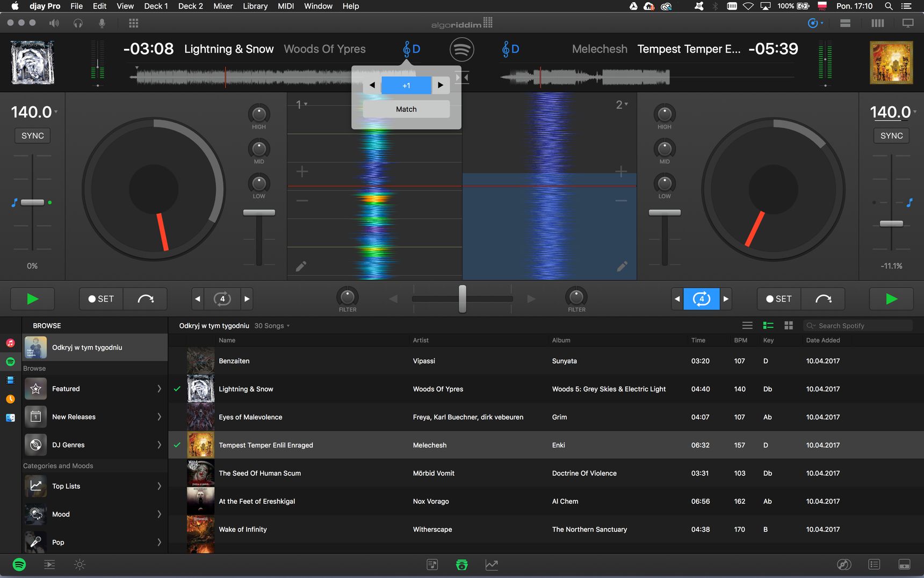Screen dimensions: 924x578
Task: Lower key with left arrow in popup
Action: (372, 85)
